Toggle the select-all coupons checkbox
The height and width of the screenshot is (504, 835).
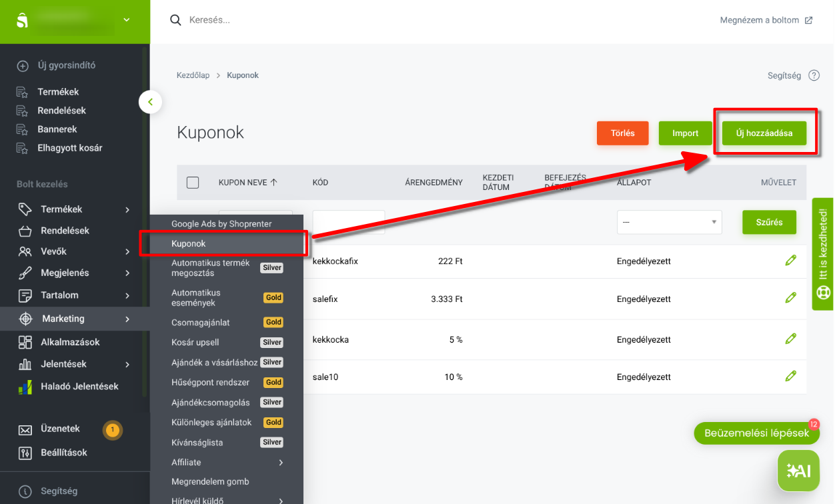click(x=193, y=183)
